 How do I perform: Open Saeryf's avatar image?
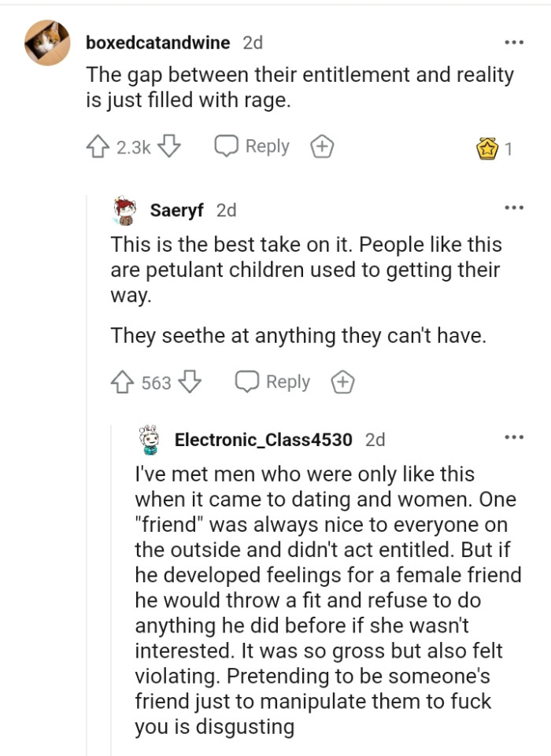[125, 209]
